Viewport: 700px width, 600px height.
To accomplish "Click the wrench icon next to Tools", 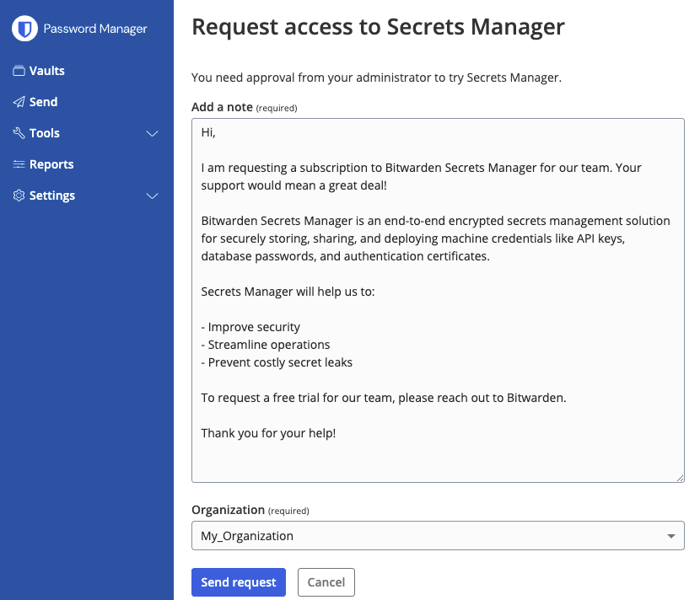I will click(x=19, y=133).
